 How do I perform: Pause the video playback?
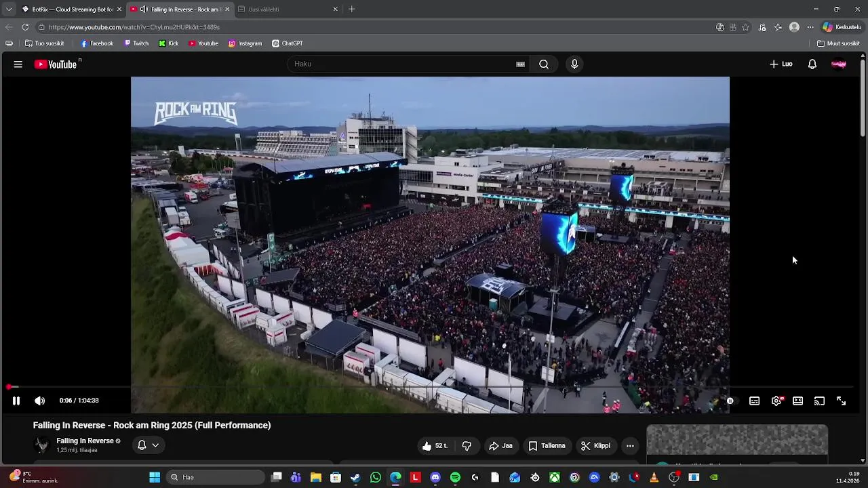tap(16, 401)
